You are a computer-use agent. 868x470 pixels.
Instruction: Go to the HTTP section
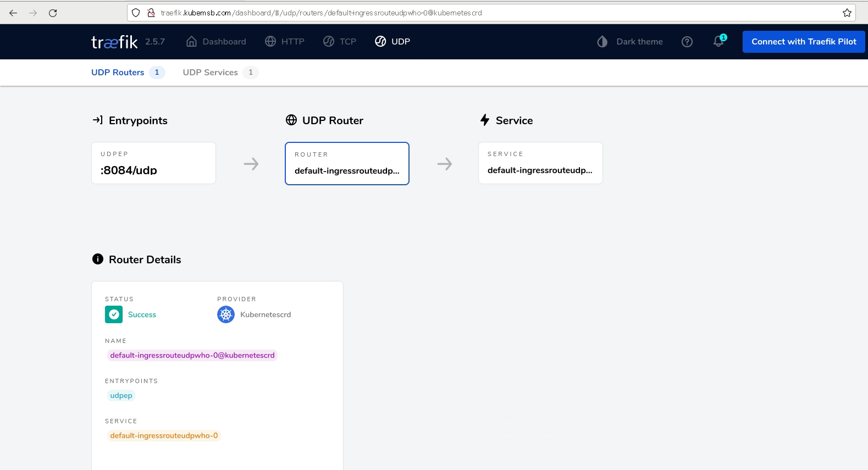(x=285, y=42)
